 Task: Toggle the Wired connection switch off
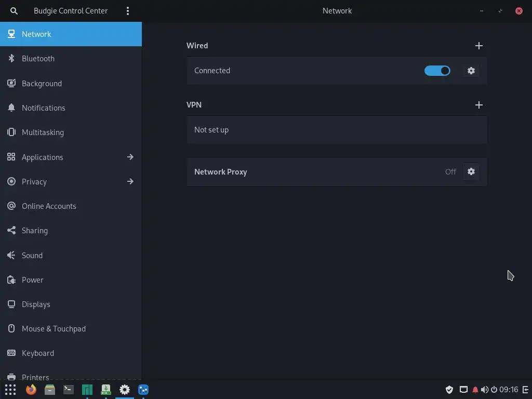(437, 71)
